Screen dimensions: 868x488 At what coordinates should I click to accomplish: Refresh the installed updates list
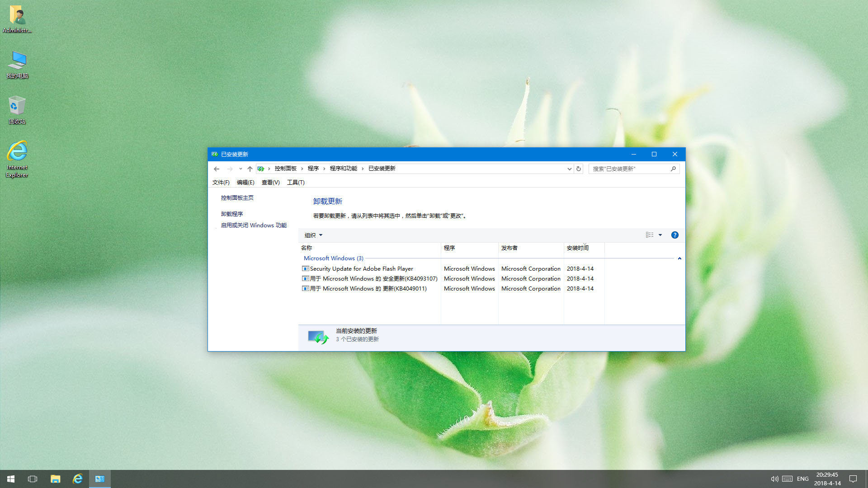tap(579, 169)
